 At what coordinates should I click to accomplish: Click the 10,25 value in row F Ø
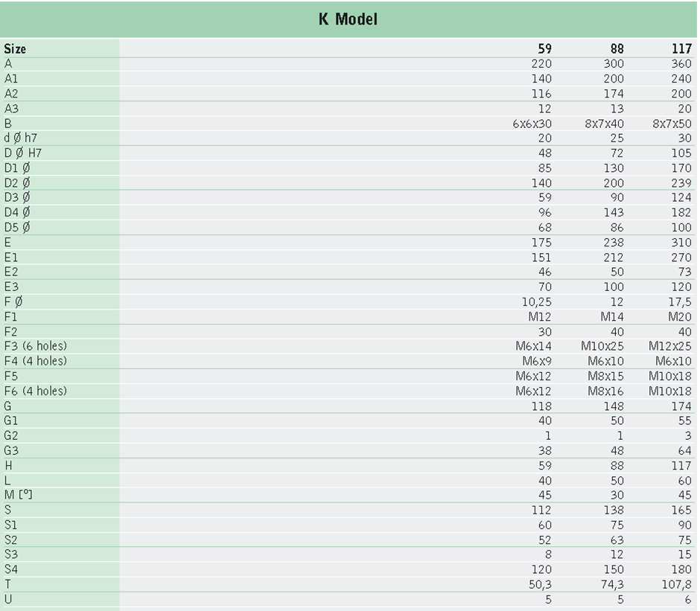[x=536, y=301]
